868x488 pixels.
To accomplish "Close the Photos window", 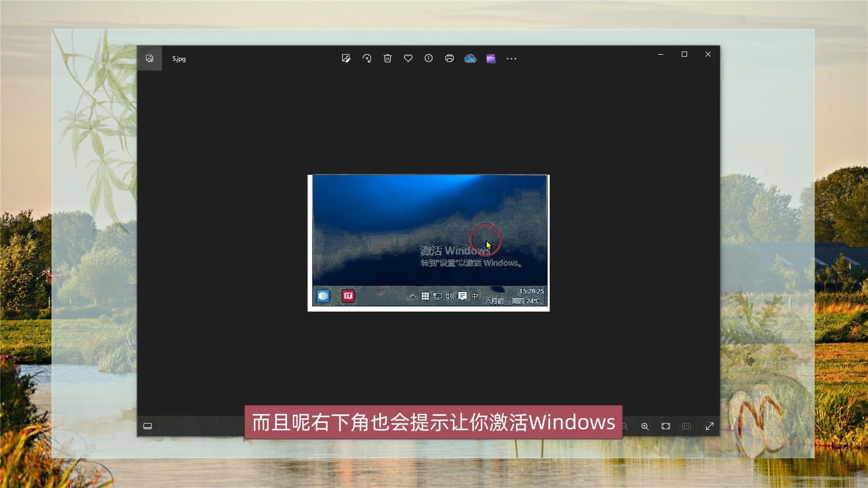I will (708, 54).
